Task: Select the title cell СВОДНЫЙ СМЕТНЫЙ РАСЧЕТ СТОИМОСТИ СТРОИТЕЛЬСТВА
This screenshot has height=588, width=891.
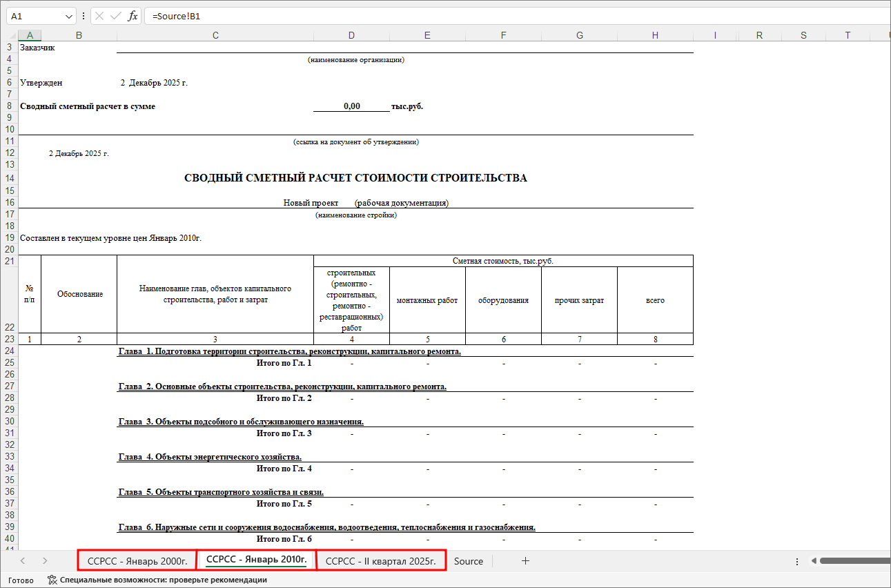Action: click(355, 178)
